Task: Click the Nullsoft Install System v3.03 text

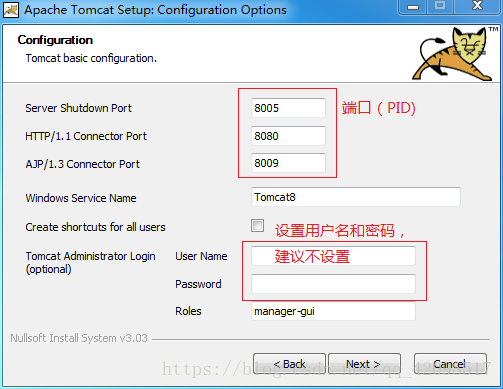Action: 79,338
